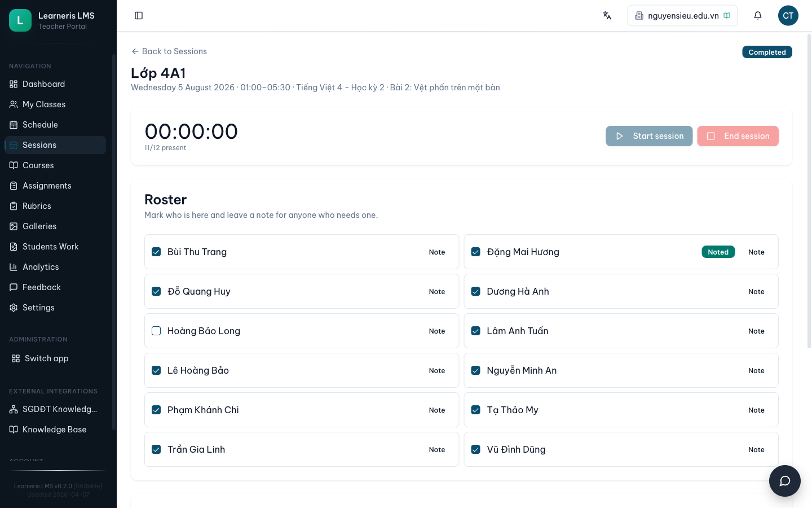Click the Completed status badge

[767, 52]
